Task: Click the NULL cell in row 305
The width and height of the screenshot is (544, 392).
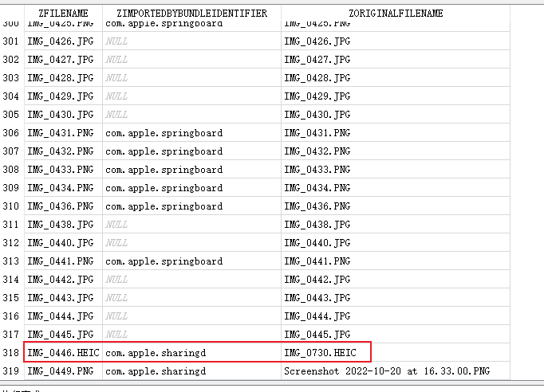Action: point(192,115)
